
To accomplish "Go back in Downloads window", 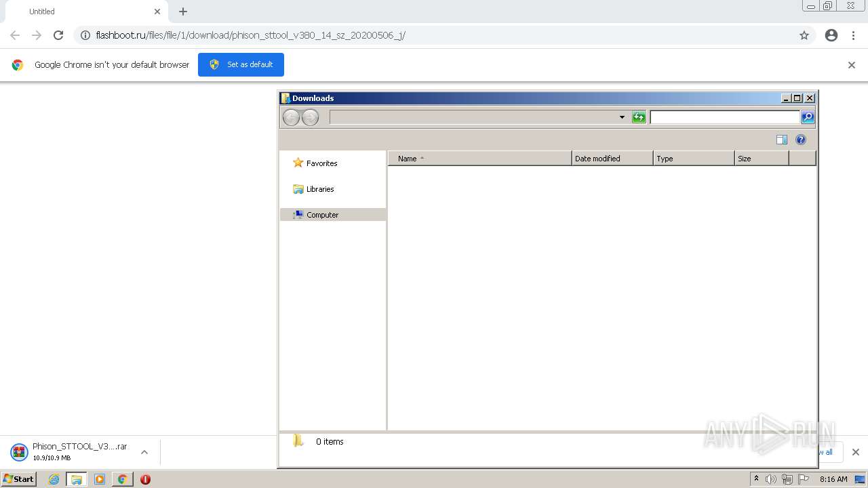I will click(291, 117).
